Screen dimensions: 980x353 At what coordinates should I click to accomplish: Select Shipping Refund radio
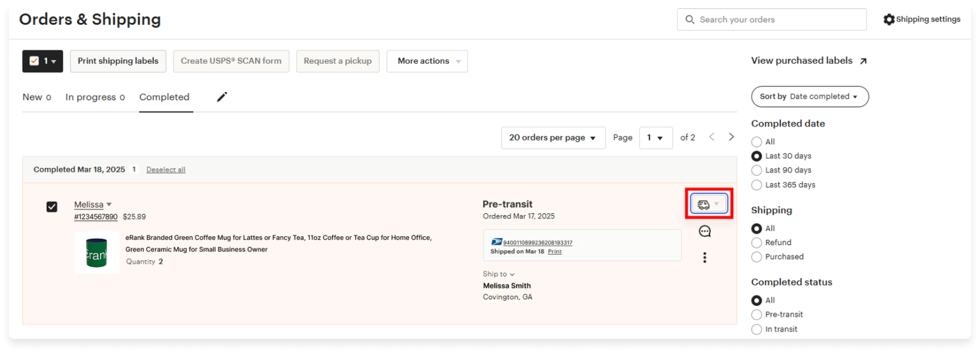click(757, 243)
